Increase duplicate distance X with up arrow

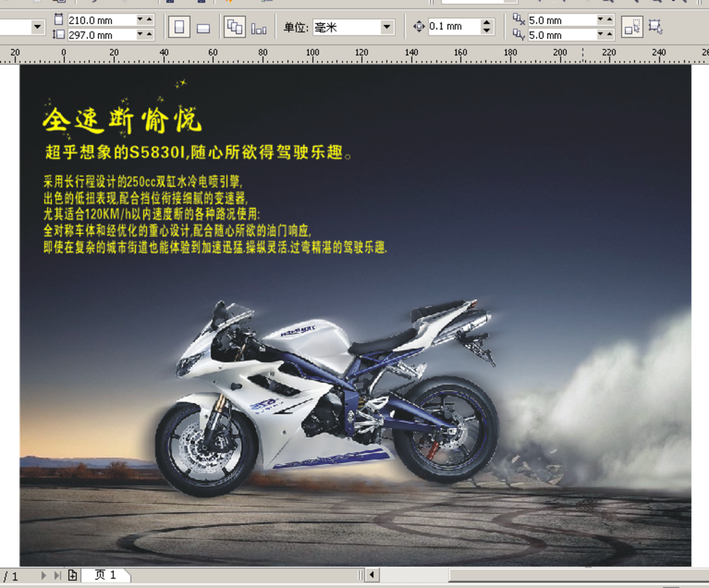[x=609, y=19]
